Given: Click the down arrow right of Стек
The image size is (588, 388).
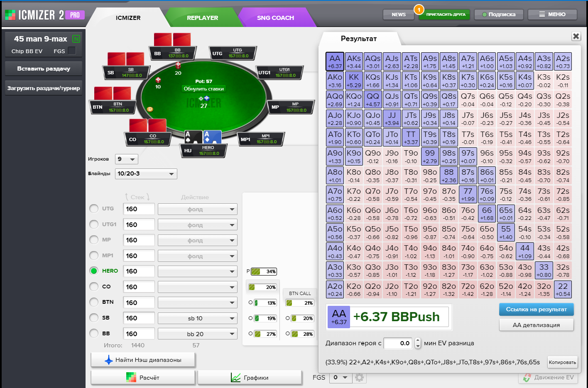Looking at the screenshot, I should [148, 197].
